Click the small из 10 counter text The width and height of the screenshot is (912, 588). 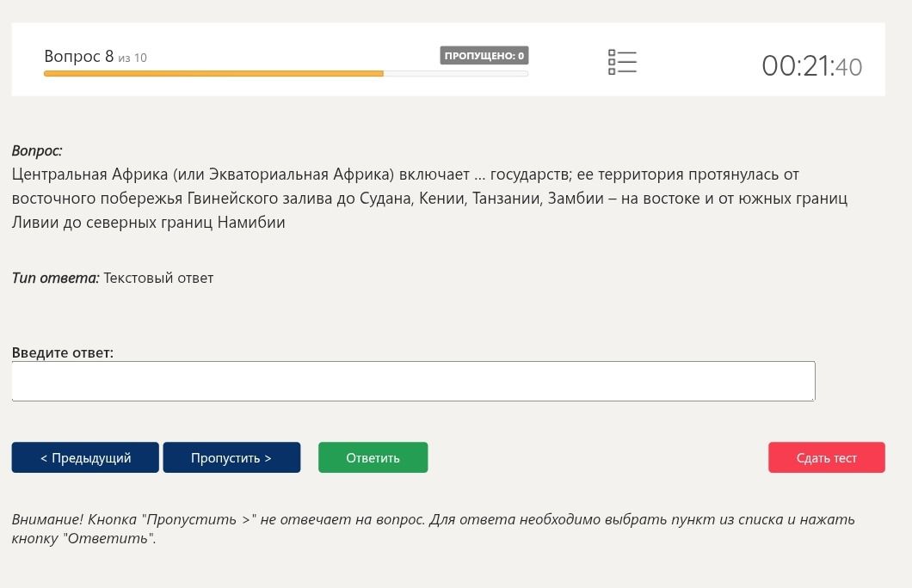132,58
